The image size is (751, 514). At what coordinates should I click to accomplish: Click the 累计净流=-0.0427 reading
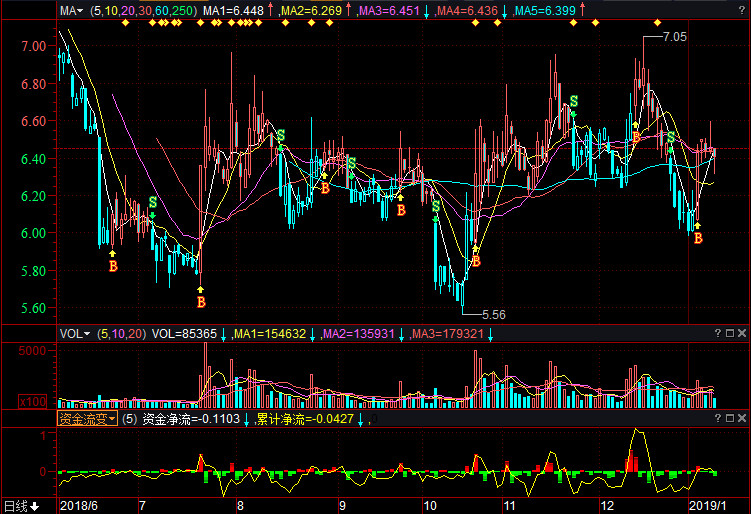(x=305, y=419)
